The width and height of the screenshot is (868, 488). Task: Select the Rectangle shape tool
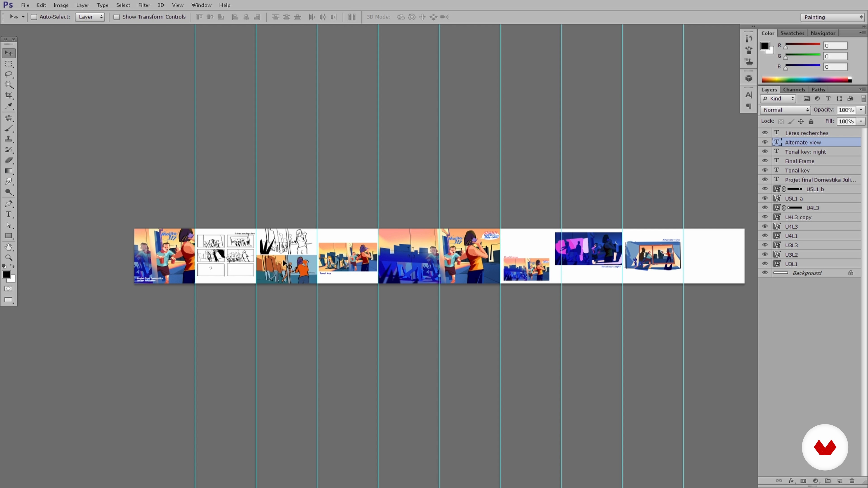(9, 236)
